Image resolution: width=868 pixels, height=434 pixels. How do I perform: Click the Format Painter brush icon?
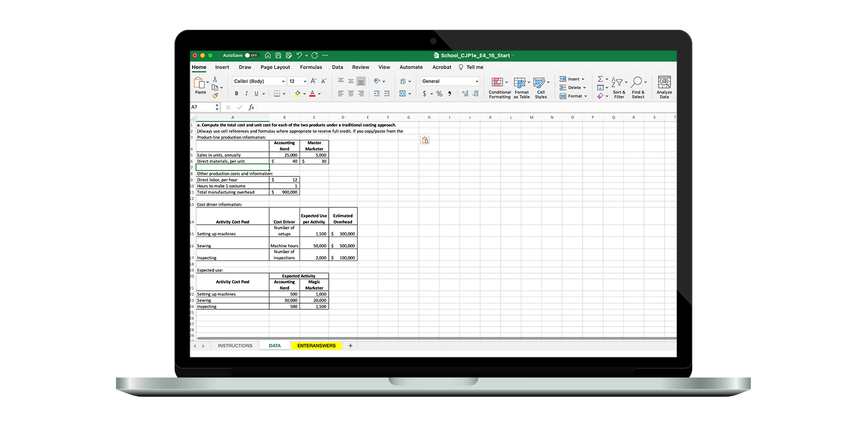pos(215,95)
